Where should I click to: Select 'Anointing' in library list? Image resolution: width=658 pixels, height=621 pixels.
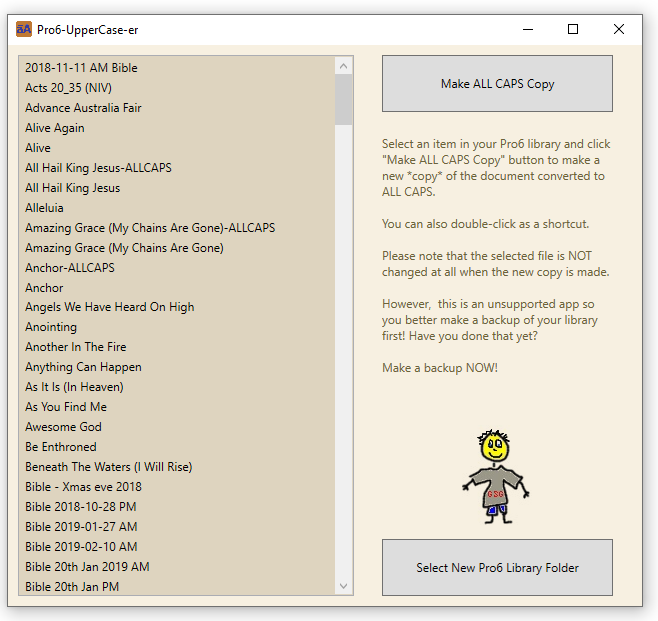pyautogui.click(x=177, y=327)
